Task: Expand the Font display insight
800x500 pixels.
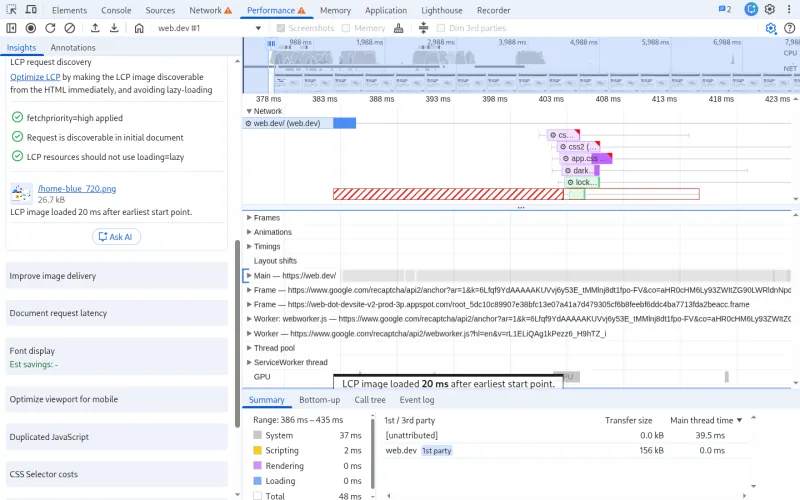Action: (x=116, y=357)
